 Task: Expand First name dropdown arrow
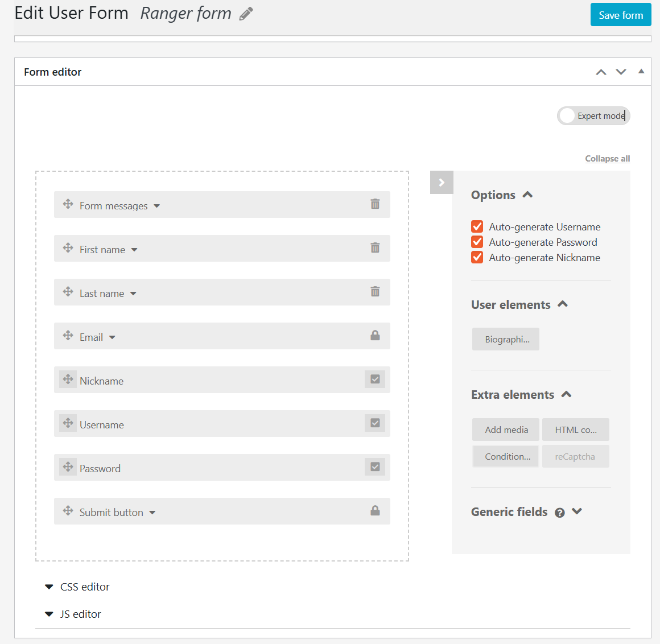pos(134,250)
